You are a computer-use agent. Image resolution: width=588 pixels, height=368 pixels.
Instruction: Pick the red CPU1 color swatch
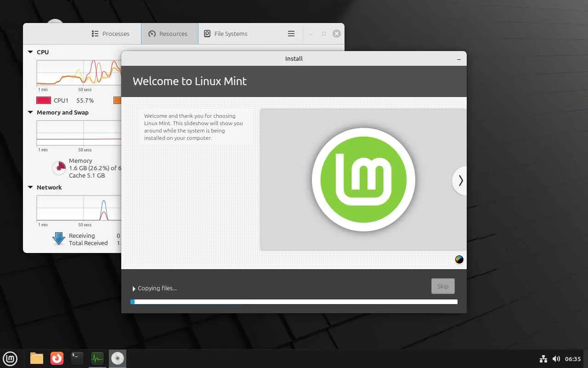(x=43, y=100)
